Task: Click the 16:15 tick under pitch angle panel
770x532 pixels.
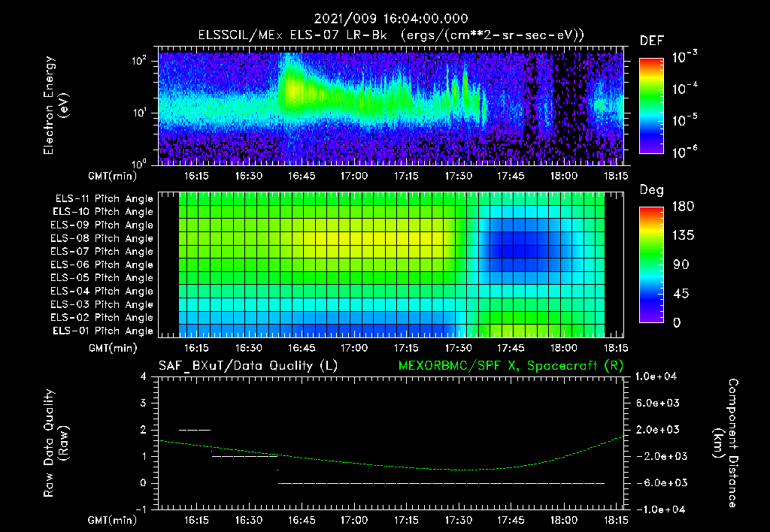Action: click(196, 348)
